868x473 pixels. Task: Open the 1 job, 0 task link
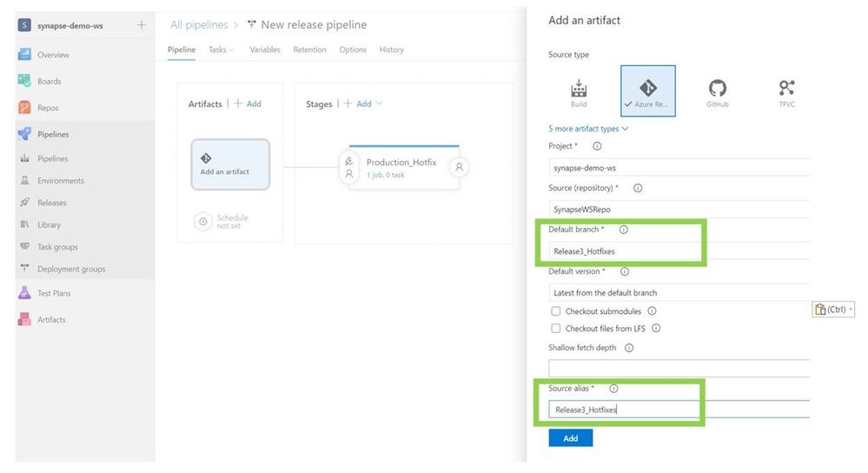pos(385,175)
